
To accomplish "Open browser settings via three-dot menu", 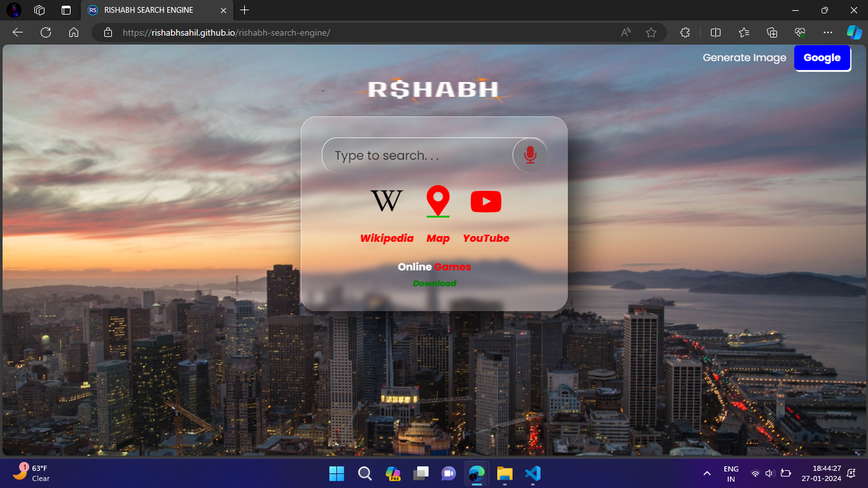I will point(828,32).
